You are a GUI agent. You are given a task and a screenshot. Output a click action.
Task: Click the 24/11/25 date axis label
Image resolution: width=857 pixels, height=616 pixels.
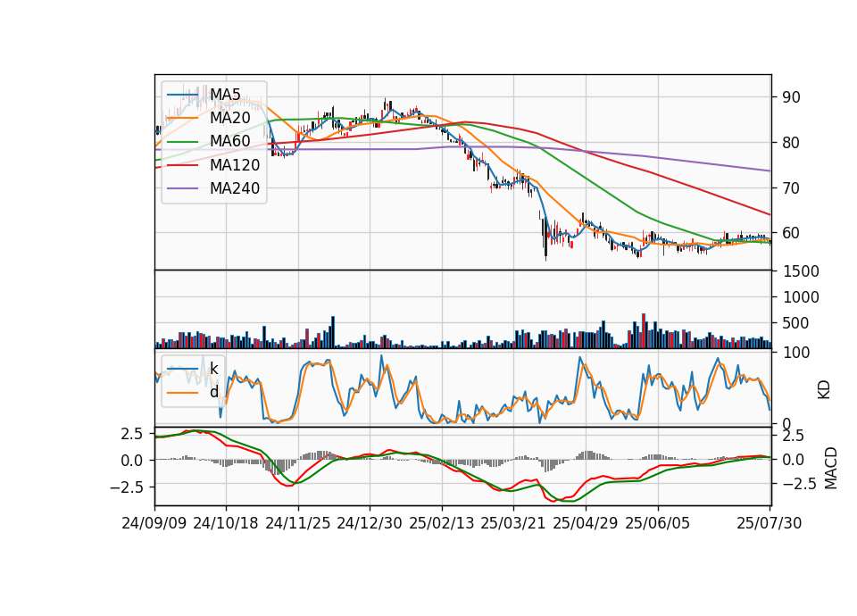[x=298, y=523]
